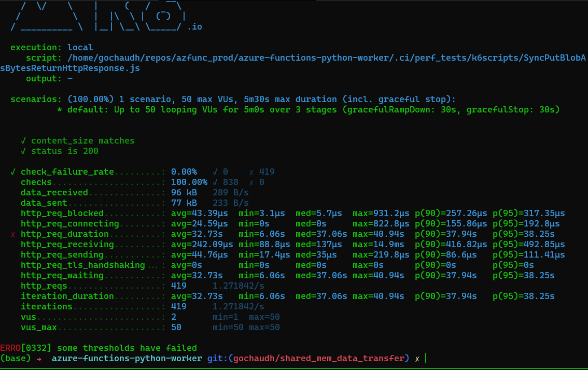Click 'med=37.06s' in http_req_waiting row
Viewport: 588px width, 370px height.
tap(321, 276)
